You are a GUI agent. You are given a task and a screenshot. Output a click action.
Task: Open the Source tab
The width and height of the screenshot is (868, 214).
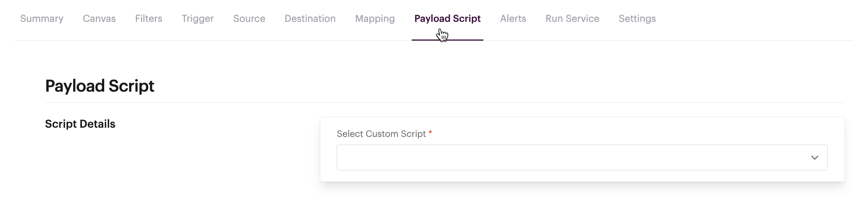(x=249, y=19)
